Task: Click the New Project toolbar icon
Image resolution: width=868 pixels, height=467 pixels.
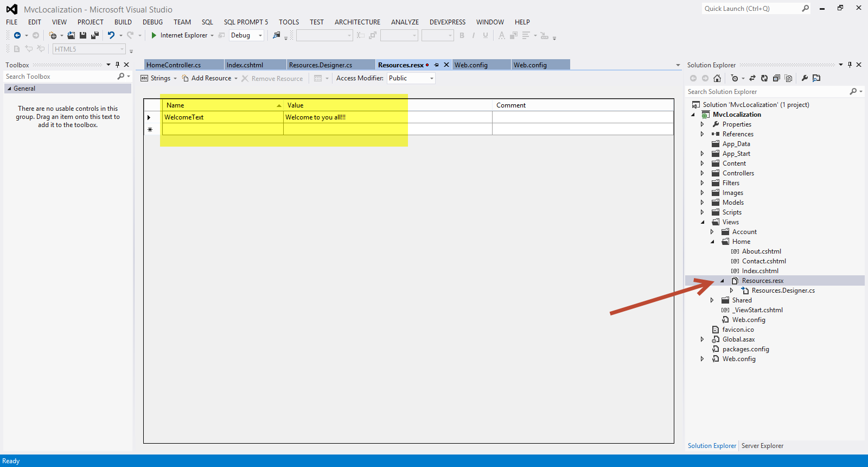Action: [x=53, y=35]
